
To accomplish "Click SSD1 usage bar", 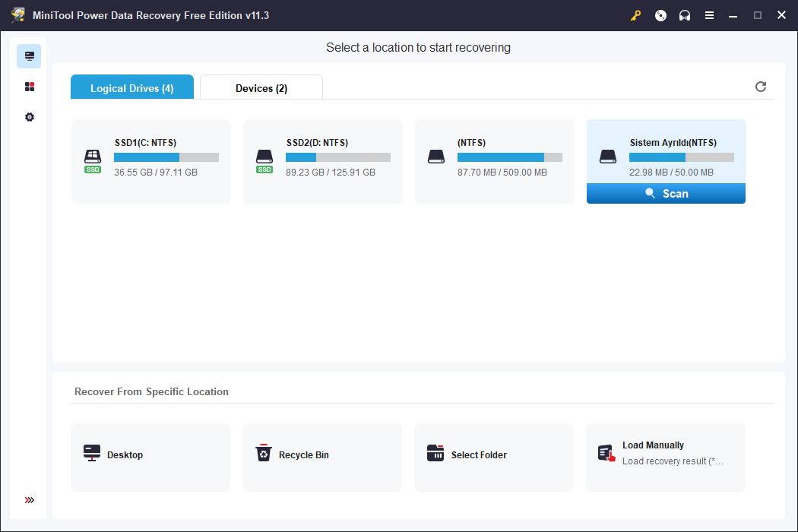I will pyautogui.click(x=166, y=157).
